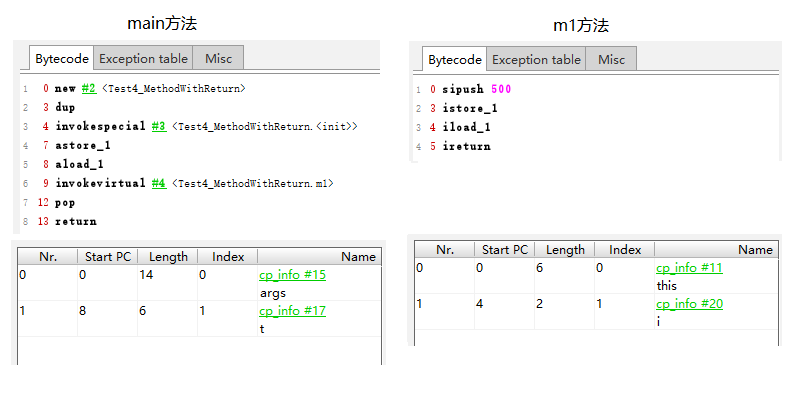Select Bytecode tab in main method panel
Viewport: 797px width, 394px height.
tap(62, 59)
